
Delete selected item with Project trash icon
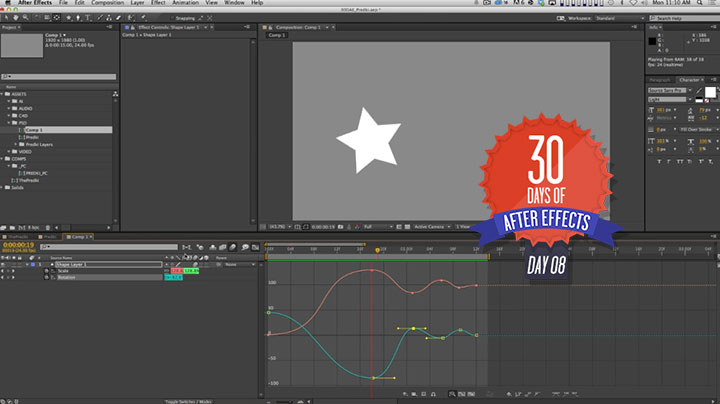48,228
